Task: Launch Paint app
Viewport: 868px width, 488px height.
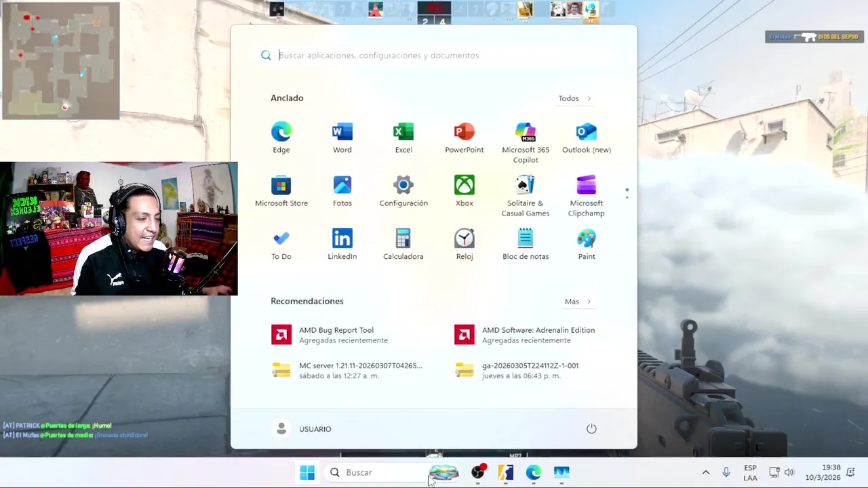Action: click(x=587, y=245)
